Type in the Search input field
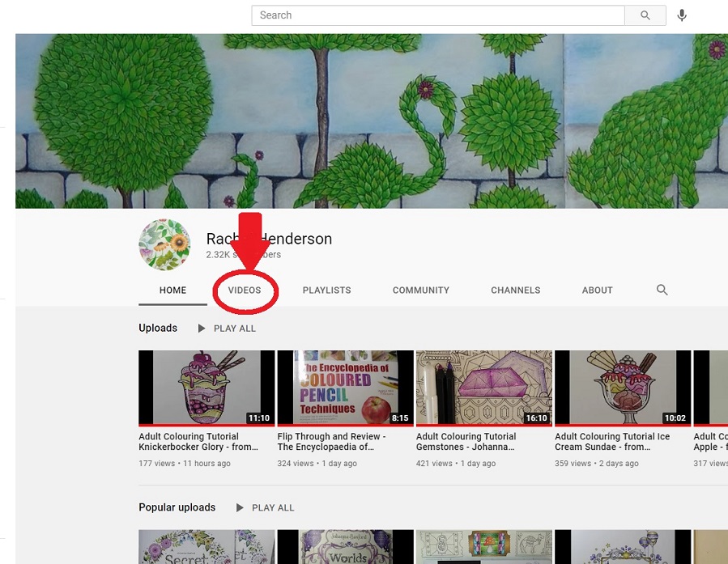 tap(437, 15)
